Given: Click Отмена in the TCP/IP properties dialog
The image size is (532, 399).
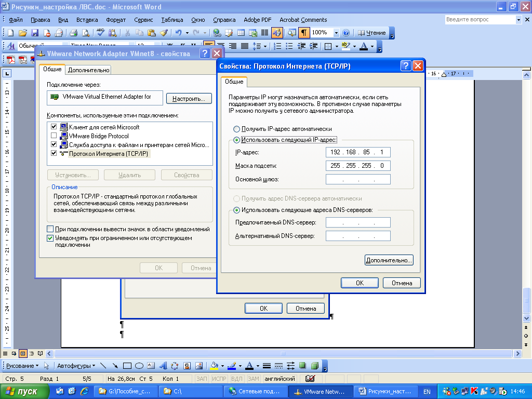Looking at the screenshot, I should pyautogui.click(x=402, y=283).
